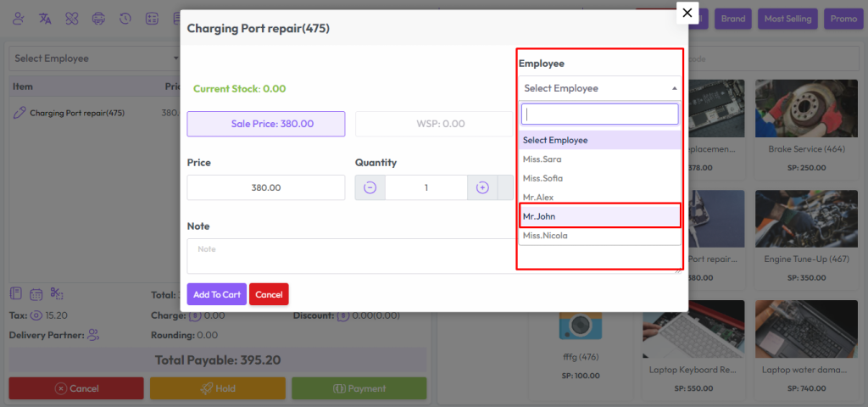Click the Add To Cart button

pos(217,294)
